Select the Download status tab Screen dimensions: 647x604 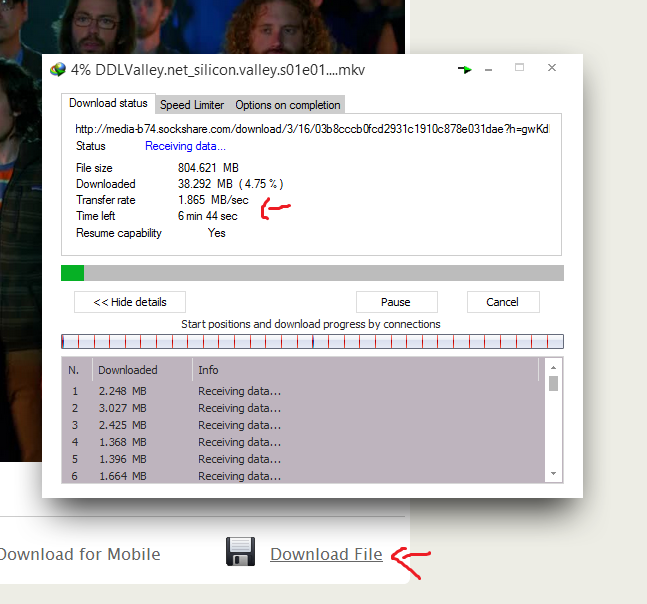[108, 104]
